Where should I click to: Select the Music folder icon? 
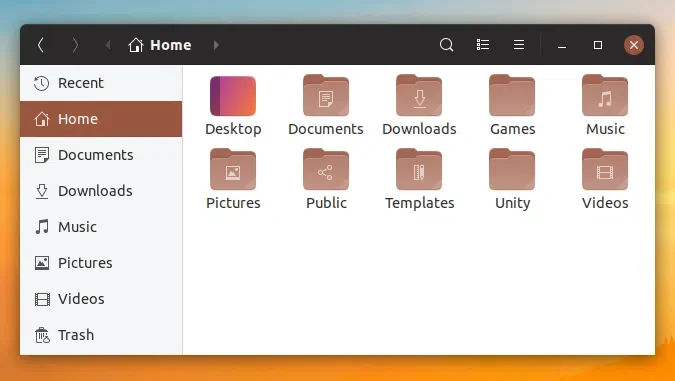pos(605,95)
